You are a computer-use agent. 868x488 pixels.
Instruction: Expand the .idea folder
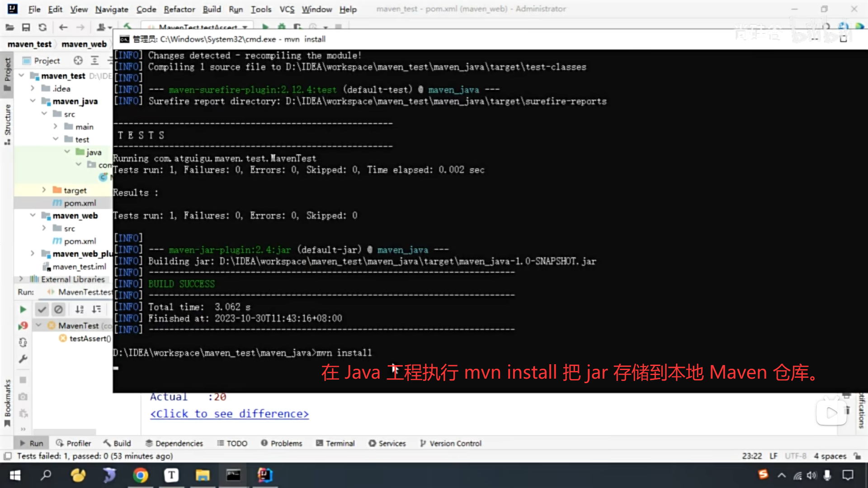click(x=33, y=89)
